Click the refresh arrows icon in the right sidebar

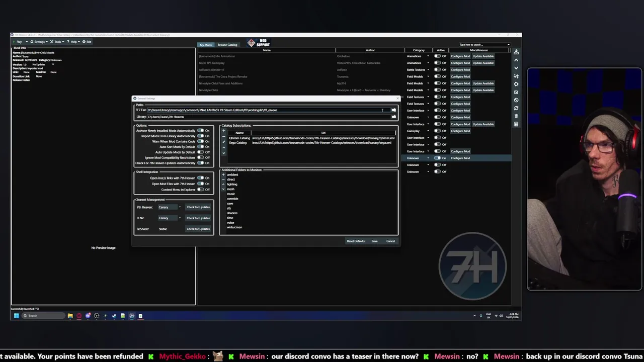coord(516,108)
